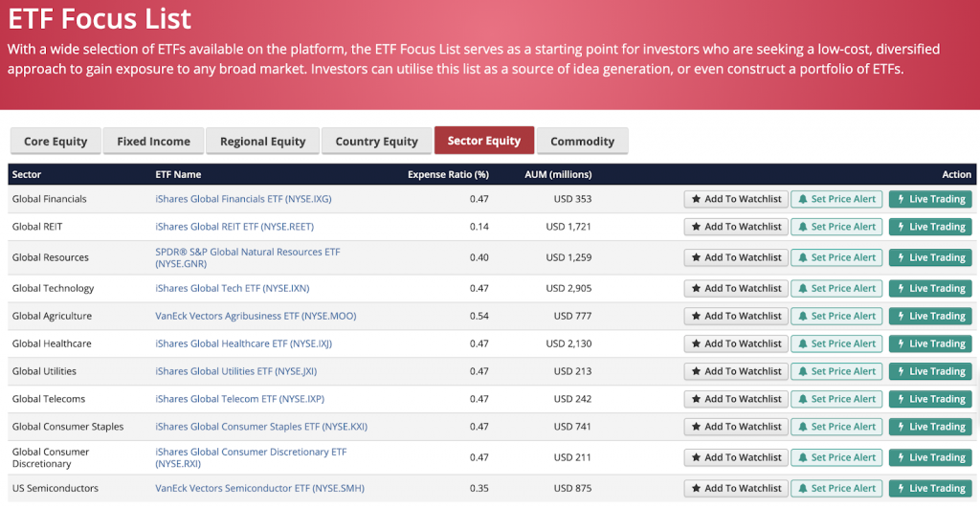This screenshot has width=980, height=509.
Task: Add Global Telecoms ETF to watchlist
Action: tap(736, 399)
